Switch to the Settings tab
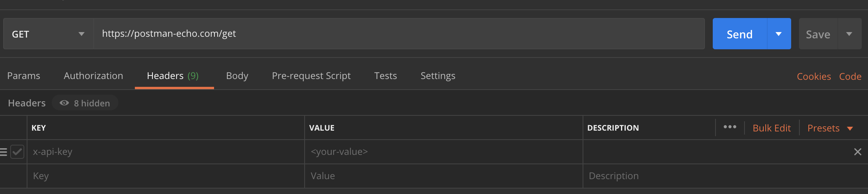The image size is (868, 194). pyautogui.click(x=438, y=75)
